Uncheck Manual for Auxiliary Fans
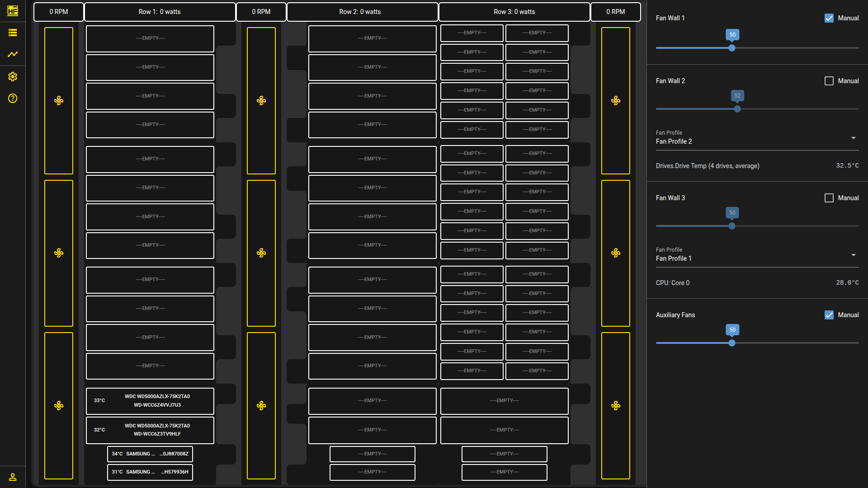The image size is (868, 488). point(829,315)
